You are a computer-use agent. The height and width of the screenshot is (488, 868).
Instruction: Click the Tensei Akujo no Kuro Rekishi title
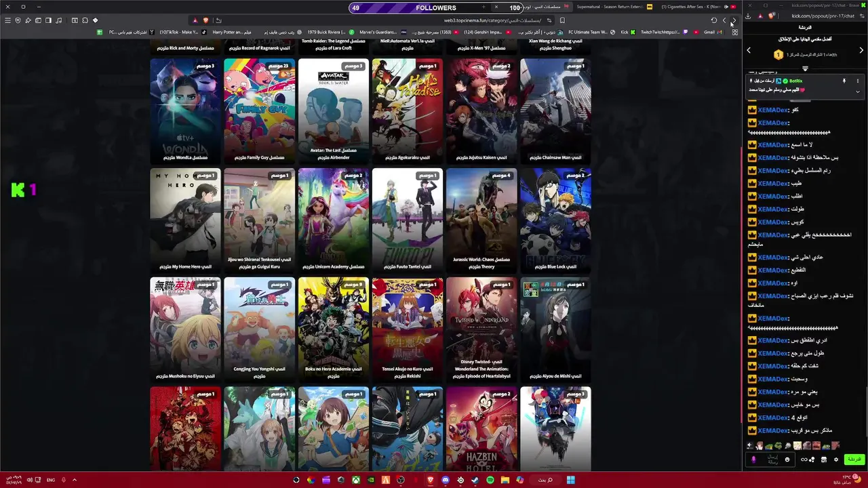(x=407, y=372)
